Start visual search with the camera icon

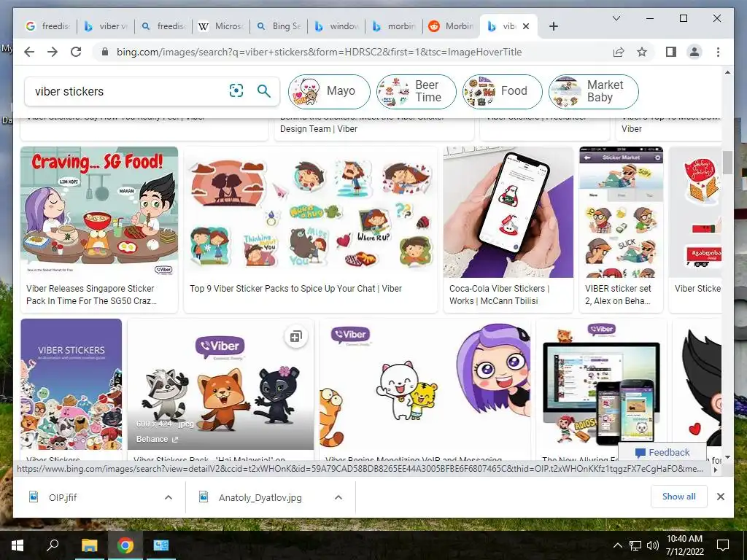pyautogui.click(x=236, y=90)
